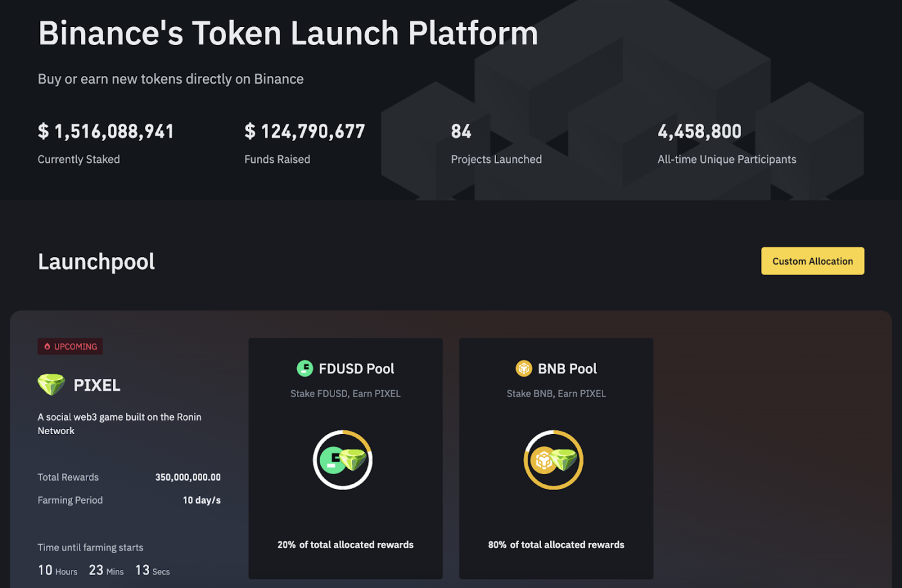Image resolution: width=902 pixels, height=588 pixels.
Task: Click the Stake BNB, Earn PIXEL subtitle
Action: (555, 393)
